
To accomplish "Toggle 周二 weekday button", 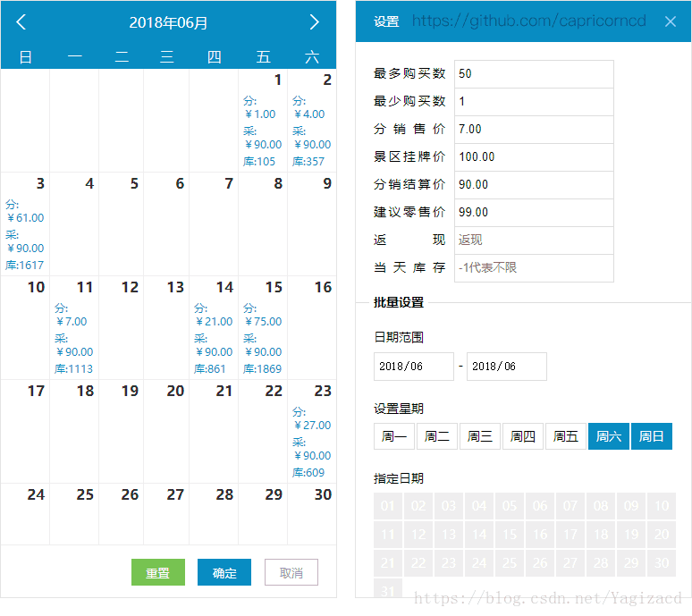I will 437,436.
